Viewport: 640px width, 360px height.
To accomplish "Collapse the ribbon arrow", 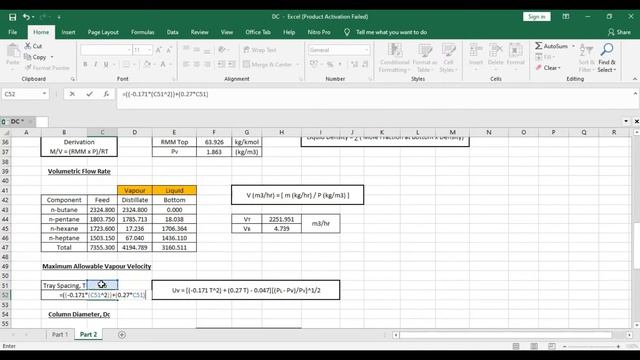I will tap(635, 79).
